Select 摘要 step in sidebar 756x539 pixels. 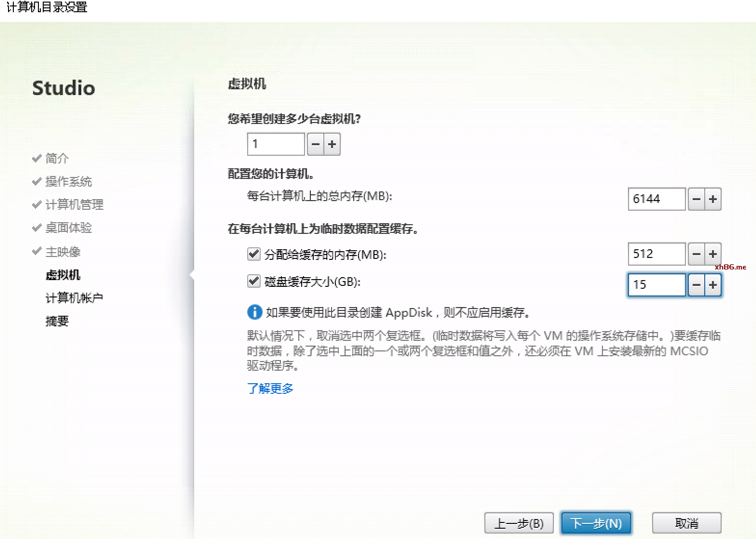(57, 321)
